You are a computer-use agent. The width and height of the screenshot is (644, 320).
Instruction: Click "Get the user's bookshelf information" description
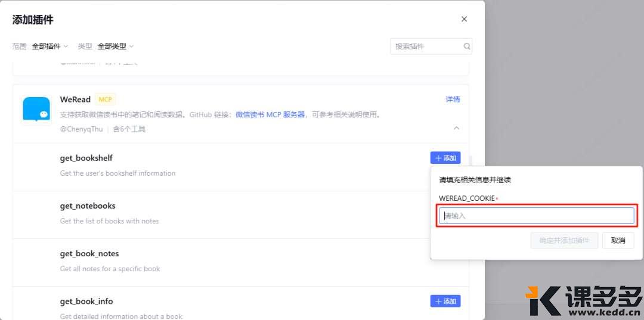pos(117,173)
